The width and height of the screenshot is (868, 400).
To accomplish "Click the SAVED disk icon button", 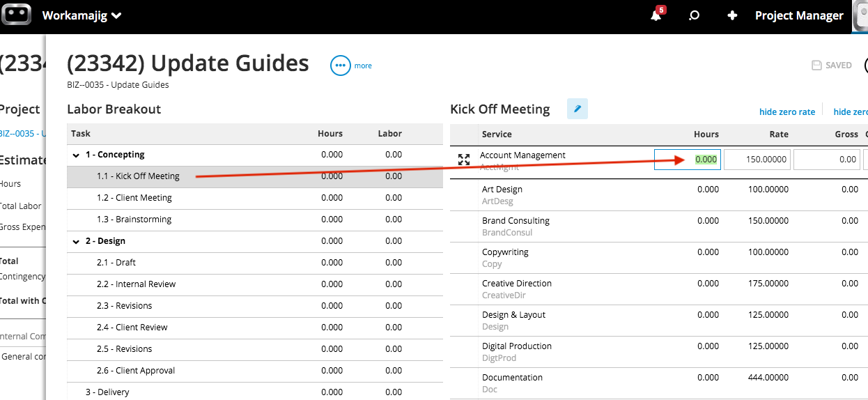I will point(832,65).
